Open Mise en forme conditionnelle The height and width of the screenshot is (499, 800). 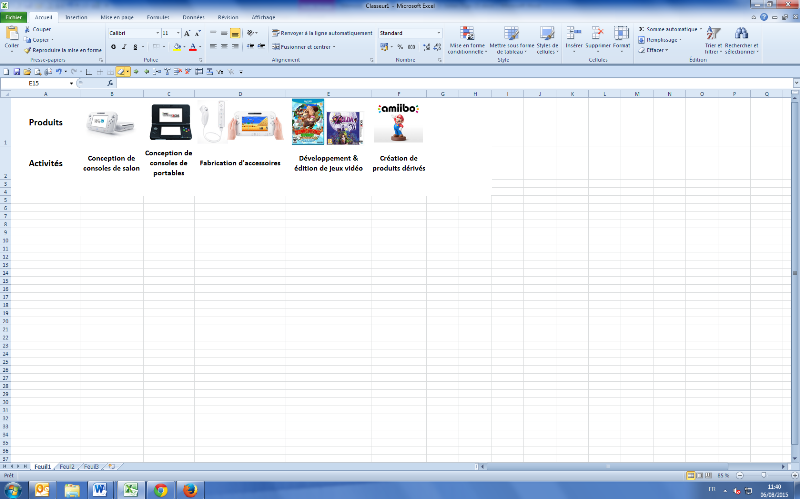pos(467,40)
